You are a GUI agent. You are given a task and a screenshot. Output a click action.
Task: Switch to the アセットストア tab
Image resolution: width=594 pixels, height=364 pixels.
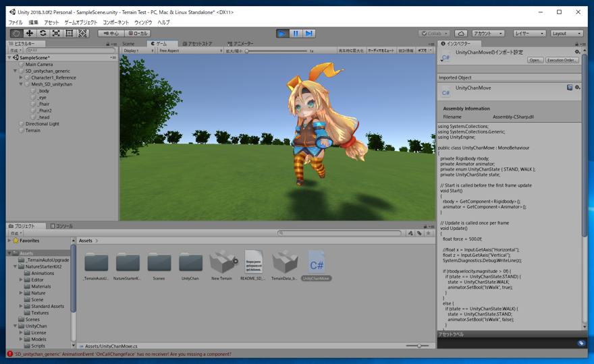click(197, 44)
